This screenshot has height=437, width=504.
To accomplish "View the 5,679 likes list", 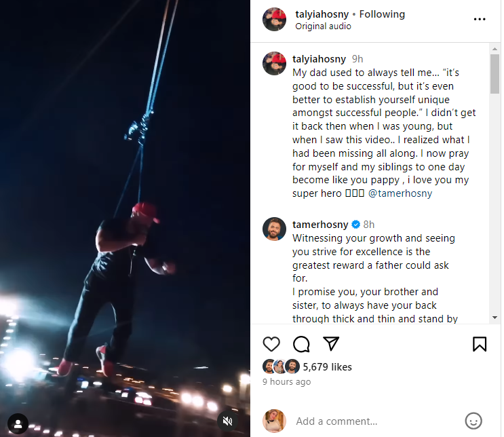I will (x=327, y=367).
